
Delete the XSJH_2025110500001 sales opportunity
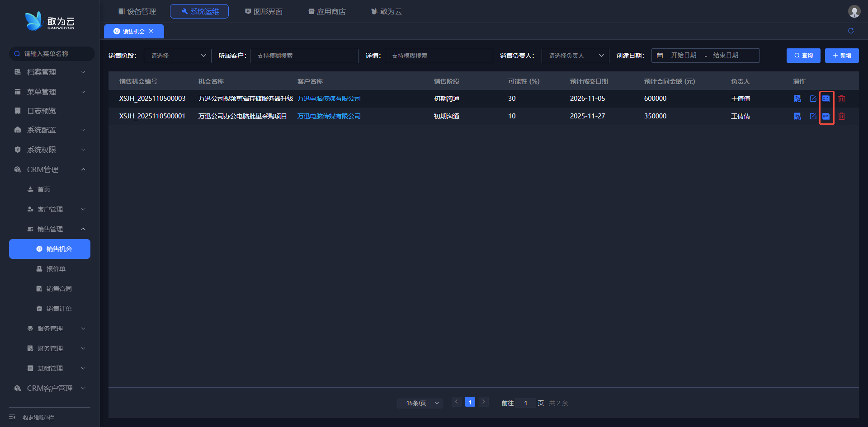841,116
